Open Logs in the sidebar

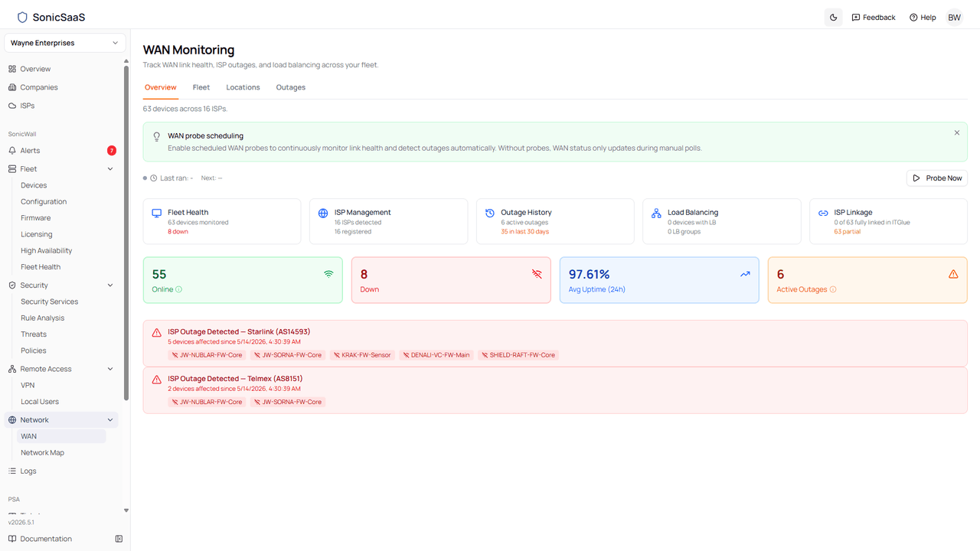point(28,471)
